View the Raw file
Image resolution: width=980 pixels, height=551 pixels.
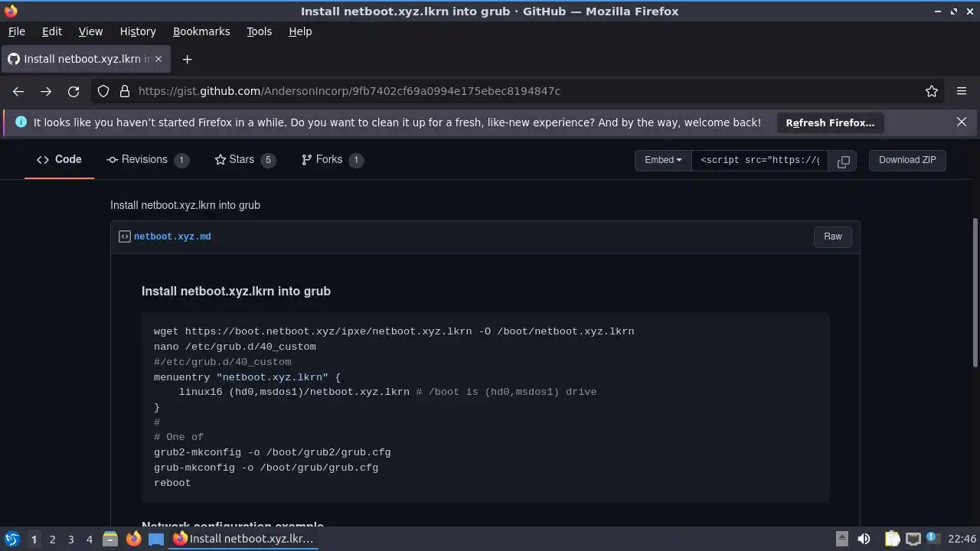tap(833, 236)
